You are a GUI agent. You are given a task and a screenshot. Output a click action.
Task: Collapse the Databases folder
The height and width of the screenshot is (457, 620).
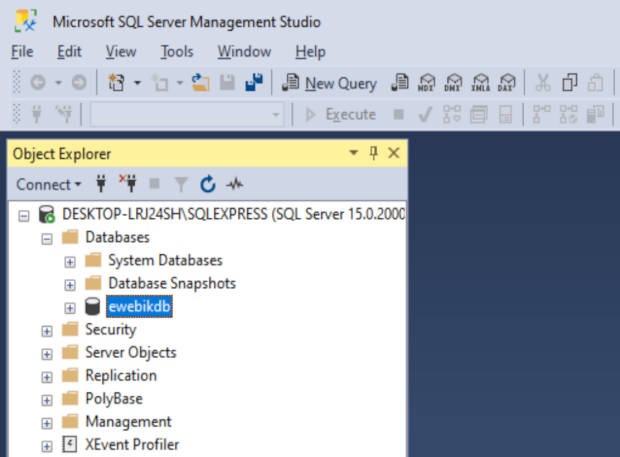[x=47, y=239]
